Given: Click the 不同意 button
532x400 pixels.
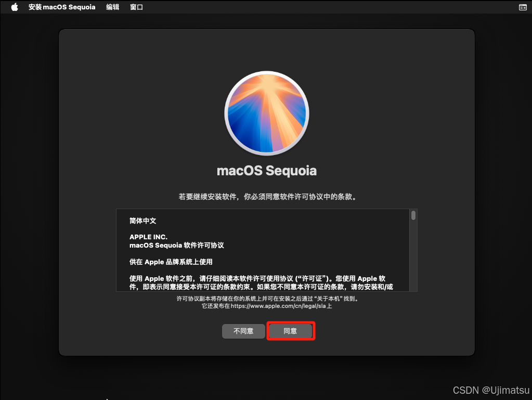Looking at the screenshot, I should coord(243,331).
